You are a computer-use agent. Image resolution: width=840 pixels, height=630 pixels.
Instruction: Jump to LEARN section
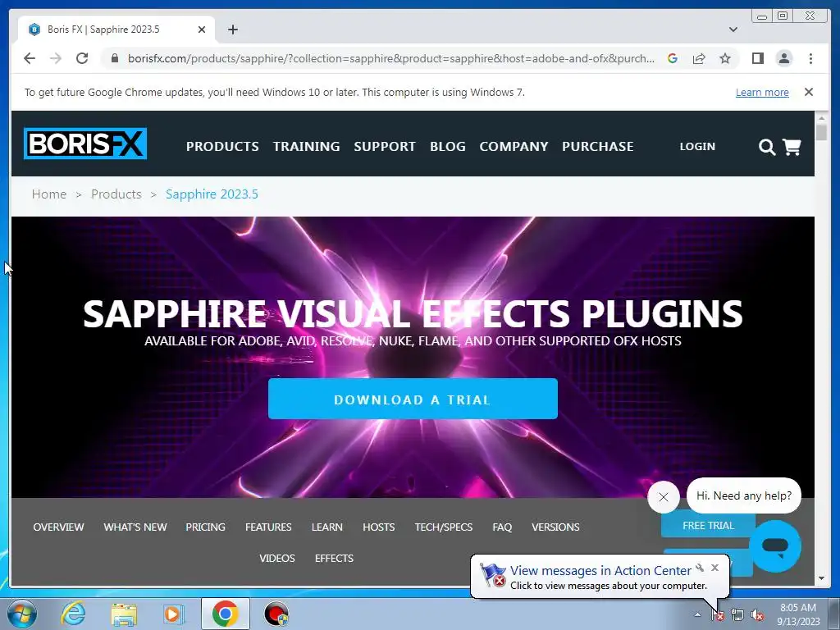pos(326,527)
